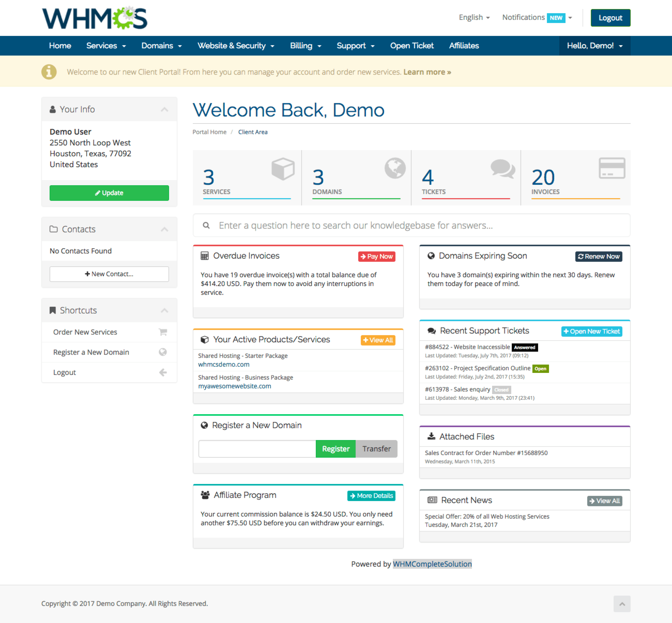Image resolution: width=672 pixels, height=623 pixels.
Task: Click the Contacts folder icon
Action: pos(54,228)
